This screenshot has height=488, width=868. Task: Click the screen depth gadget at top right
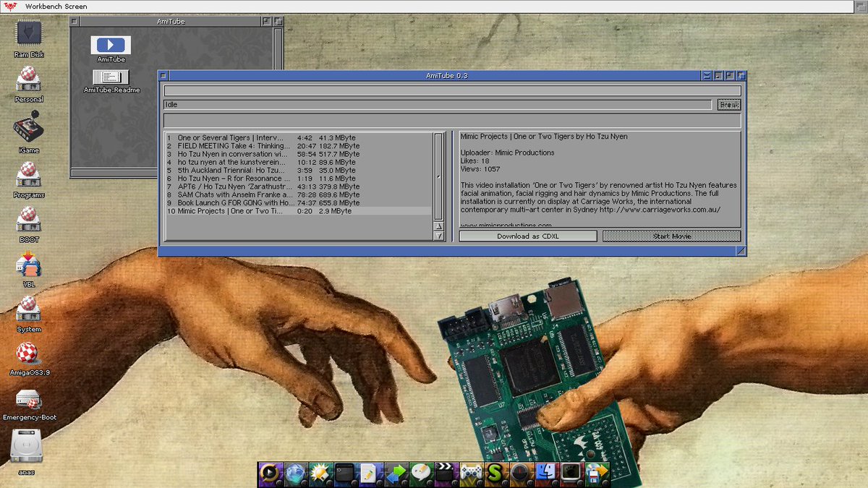point(861,6)
